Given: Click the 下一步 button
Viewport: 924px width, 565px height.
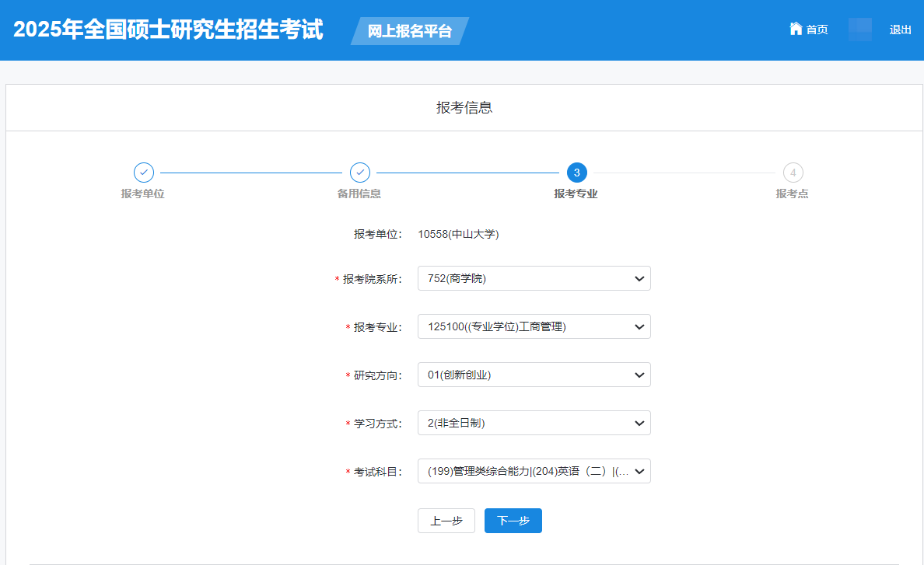Looking at the screenshot, I should pyautogui.click(x=513, y=521).
